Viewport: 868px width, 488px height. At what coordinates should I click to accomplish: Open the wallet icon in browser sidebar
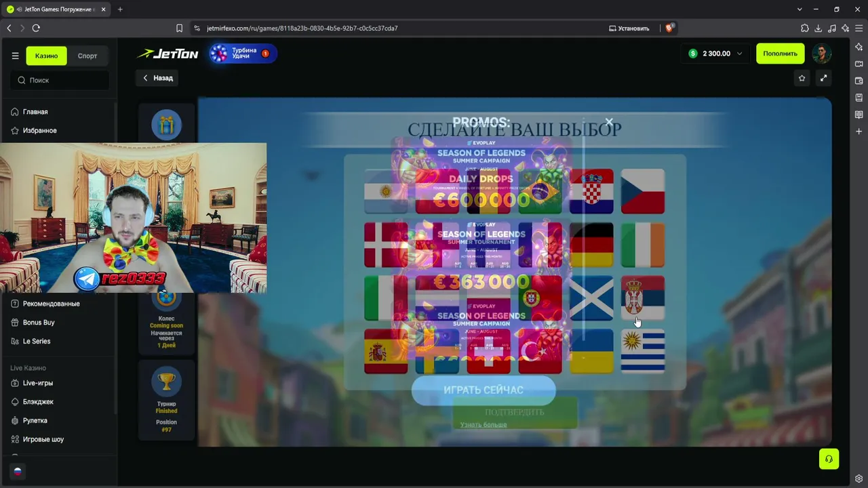coord(859,81)
